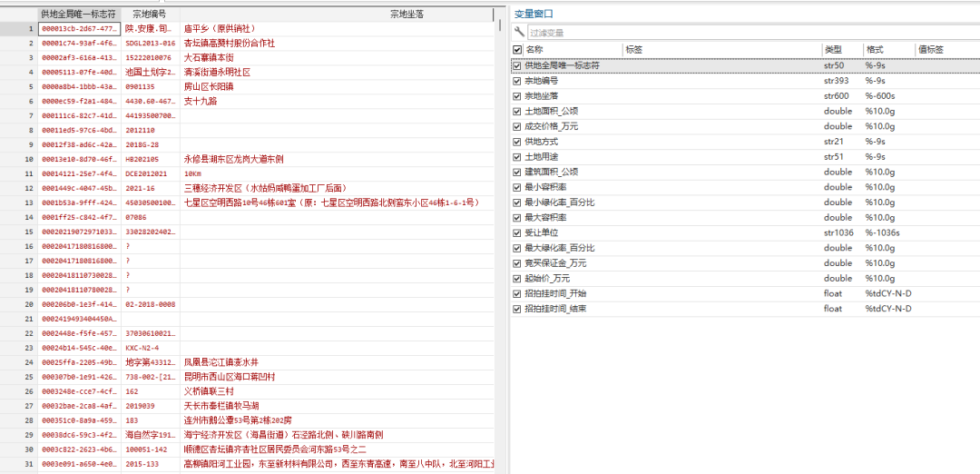This screenshot has height=474, width=980.
Task: Click the 类型 column header in variables window
Action: [x=842, y=49]
